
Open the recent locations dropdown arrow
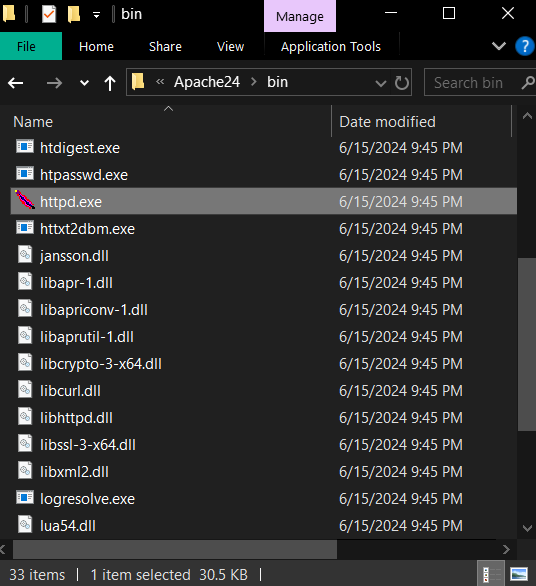[84, 83]
